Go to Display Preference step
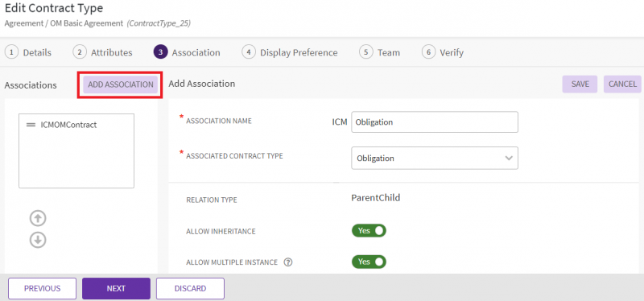This screenshot has height=301, width=644. click(x=290, y=52)
